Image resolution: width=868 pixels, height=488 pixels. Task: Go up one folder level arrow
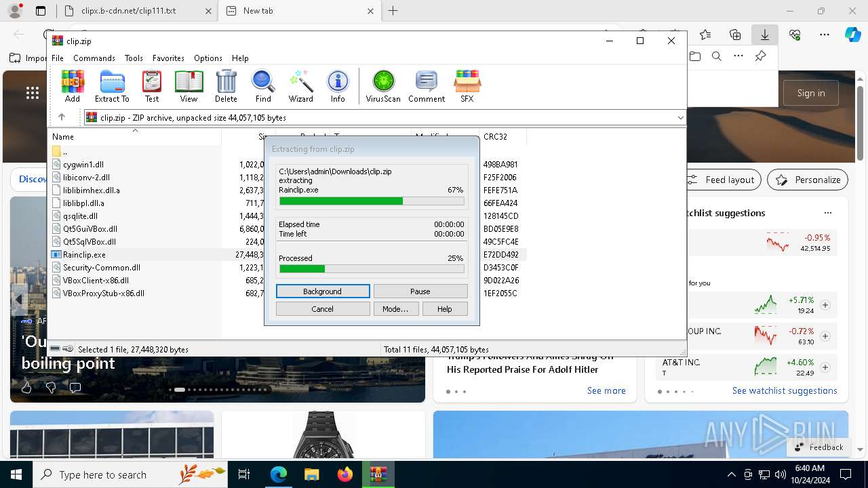click(62, 117)
